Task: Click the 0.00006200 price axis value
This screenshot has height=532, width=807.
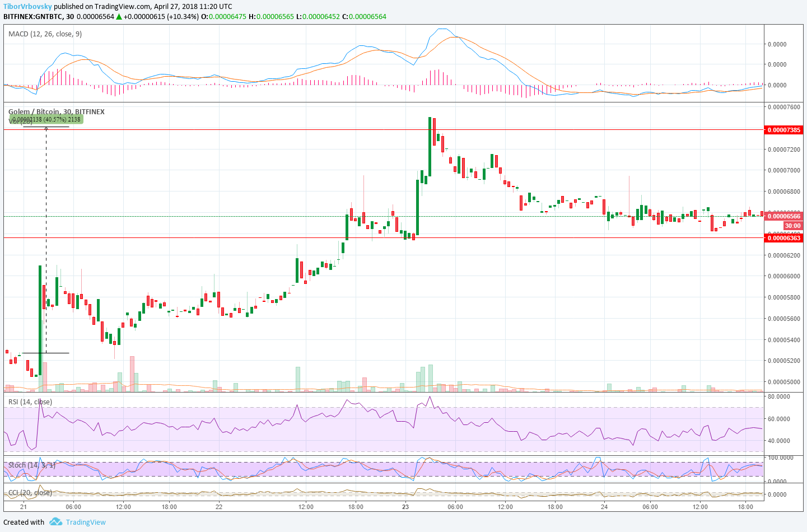Action: click(x=784, y=255)
